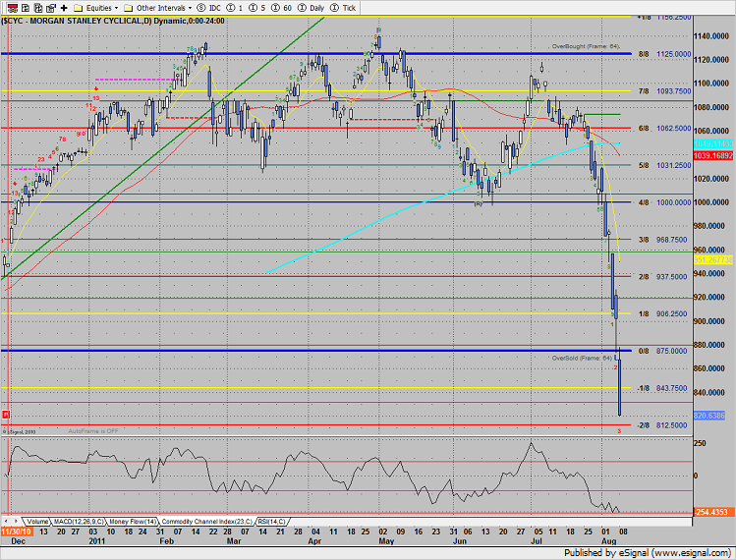The width and height of the screenshot is (736, 560).
Task: Click the 2/8 937.5000 level label
Action: click(x=662, y=276)
